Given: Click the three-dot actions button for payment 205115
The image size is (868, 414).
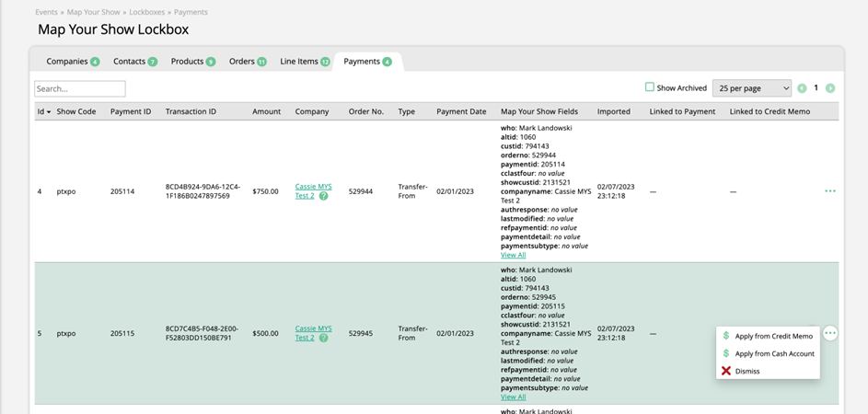Looking at the screenshot, I should tap(830, 333).
